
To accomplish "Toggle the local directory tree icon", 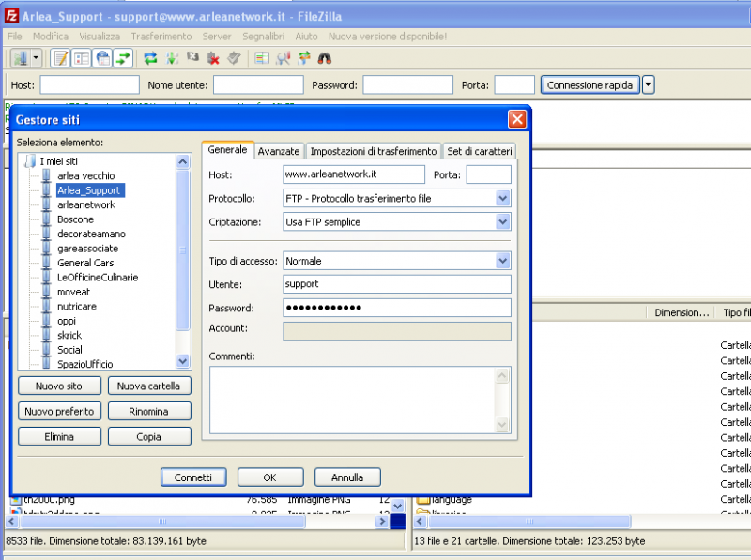I will [x=82, y=58].
